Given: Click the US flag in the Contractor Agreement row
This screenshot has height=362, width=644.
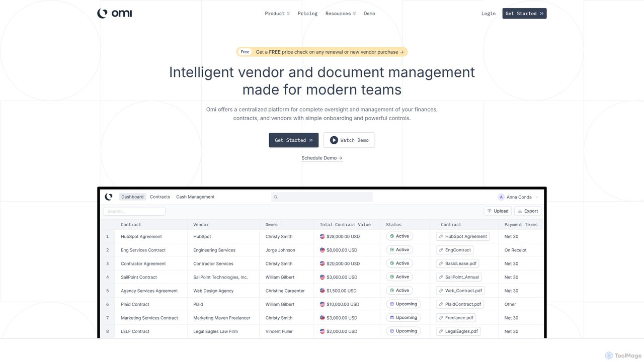Looking at the screenshot, I should (323, 263).
